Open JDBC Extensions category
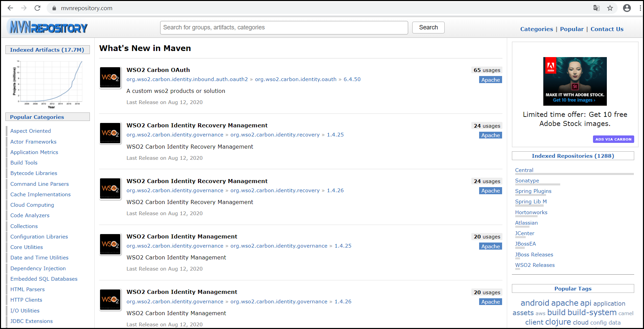 31,321
